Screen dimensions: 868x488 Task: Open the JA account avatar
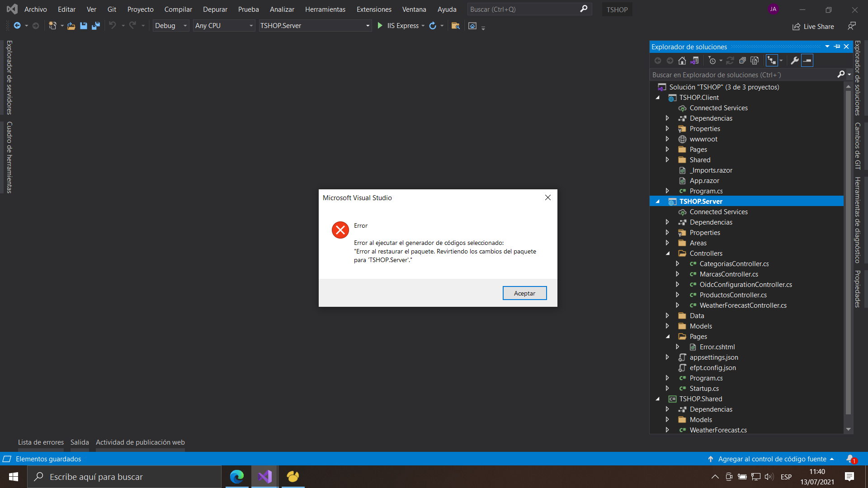pyautogui.click(x=774, y=9)
